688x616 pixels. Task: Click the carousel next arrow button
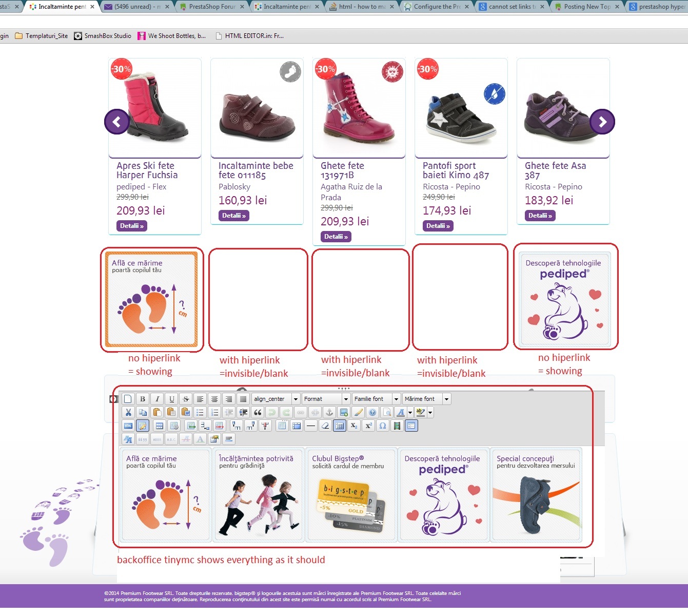tap(602, 122)
